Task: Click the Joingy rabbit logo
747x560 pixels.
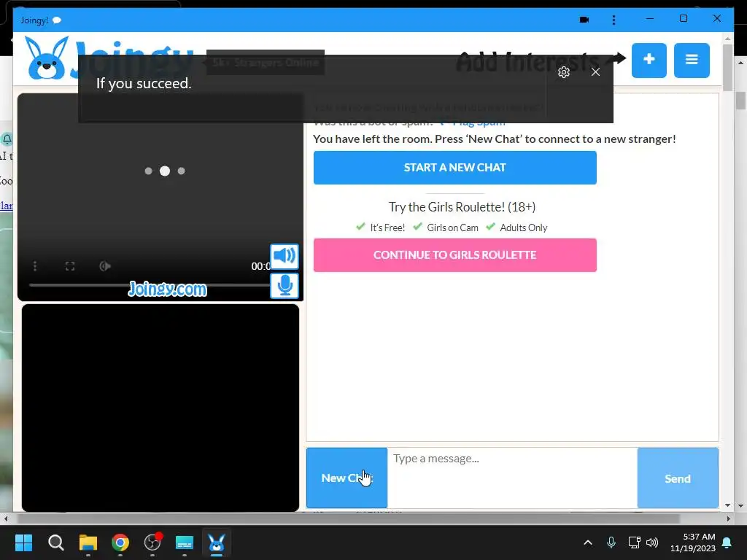Action: click(x=46, y=58)
